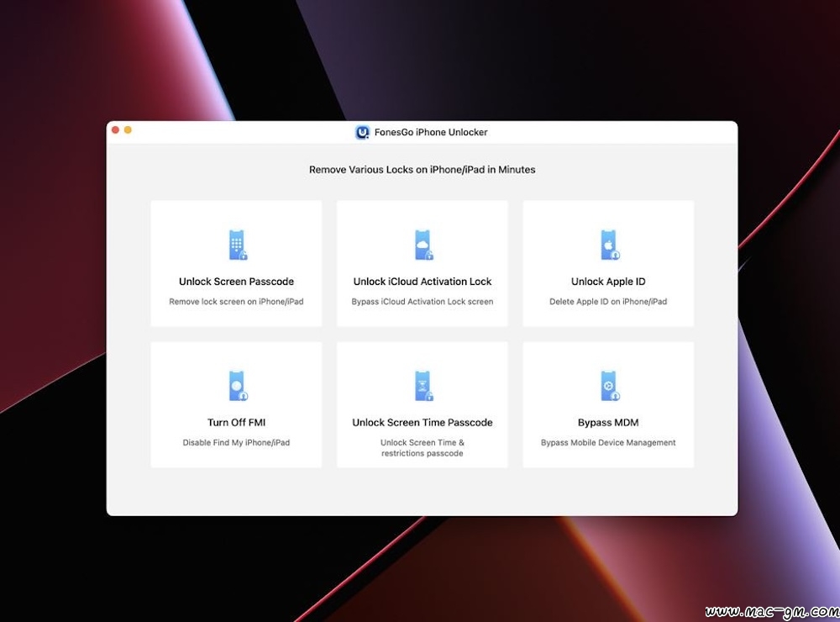Viewport: 840px width, 622px height.
Task: Select the Unlock Apple ID title
Action: (x=608, y=282)
